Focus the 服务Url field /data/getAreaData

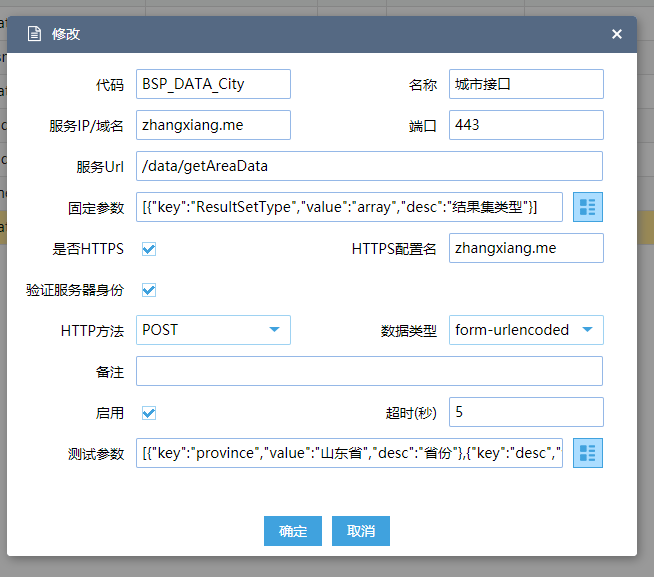point(369,166)
